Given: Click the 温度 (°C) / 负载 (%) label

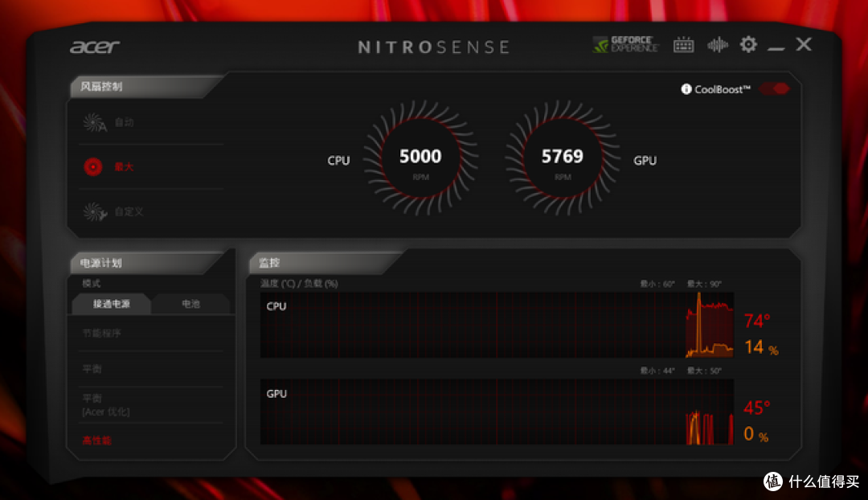Looking at the screenshot, I should [x=299, y=284].
